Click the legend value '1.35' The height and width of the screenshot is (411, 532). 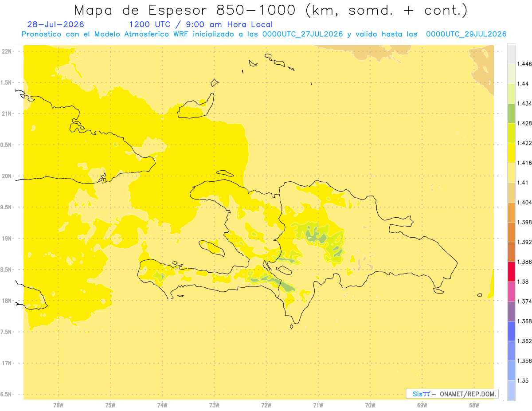tap(523, 380)
